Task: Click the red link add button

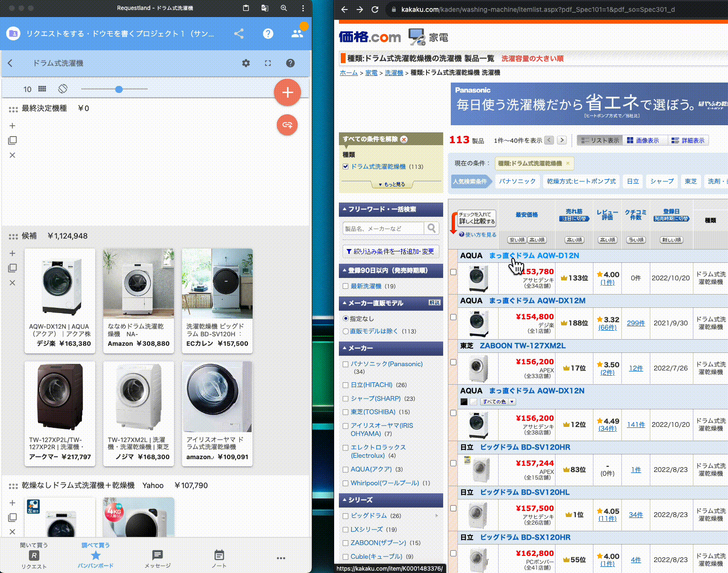Action: [x=287, y=125]
